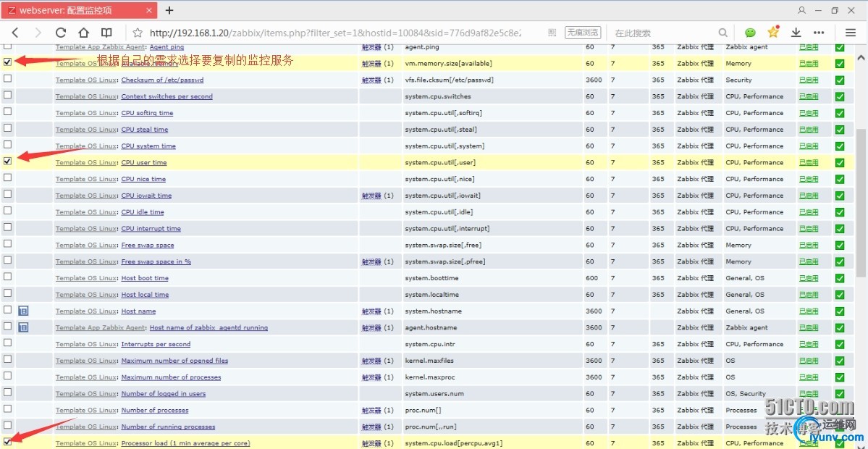Open the user account icon in title bar
This screenshot has height=449, width=868.
pyautogui.click(x=801, y=10)
